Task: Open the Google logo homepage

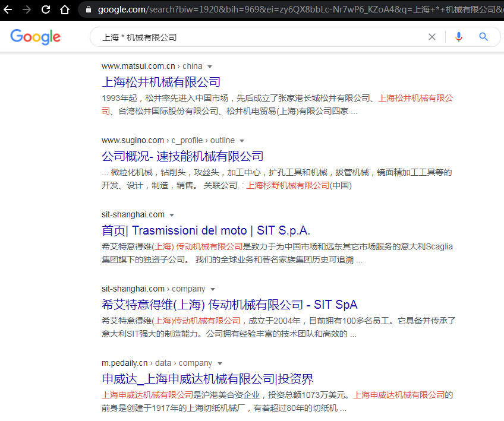Action: [36, 37]
